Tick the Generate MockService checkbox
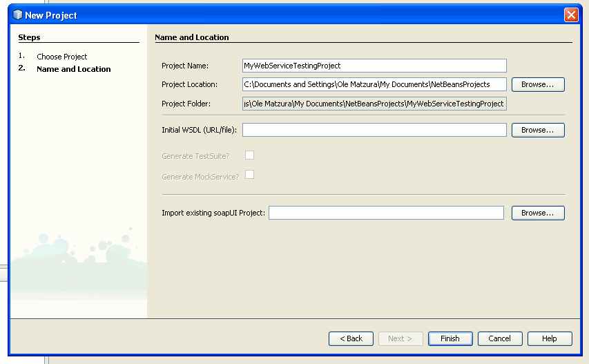The image size is (589, 364). point(249,175)
